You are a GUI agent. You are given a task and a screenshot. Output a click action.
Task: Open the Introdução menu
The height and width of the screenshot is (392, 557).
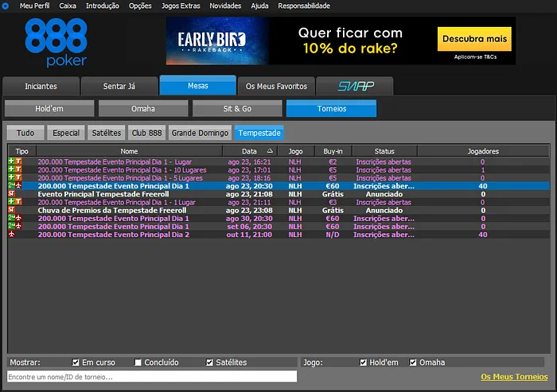103,6
